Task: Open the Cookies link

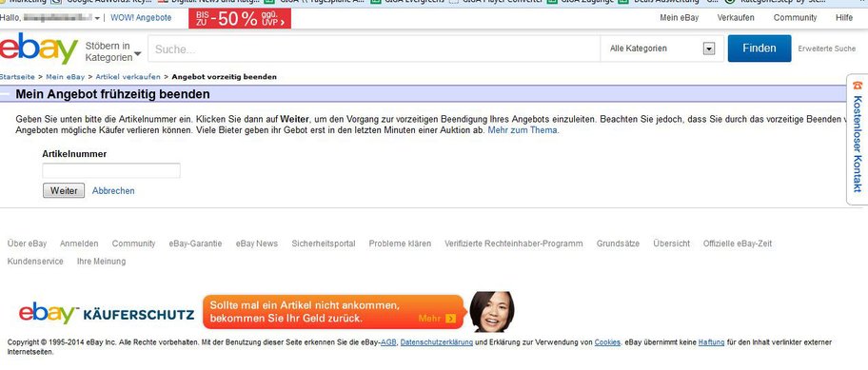Action: point(607,342)
